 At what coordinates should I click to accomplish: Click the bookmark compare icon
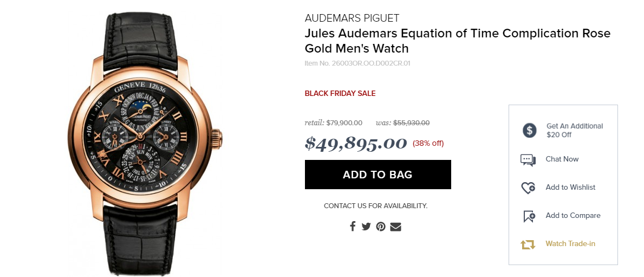coord(529,216)
